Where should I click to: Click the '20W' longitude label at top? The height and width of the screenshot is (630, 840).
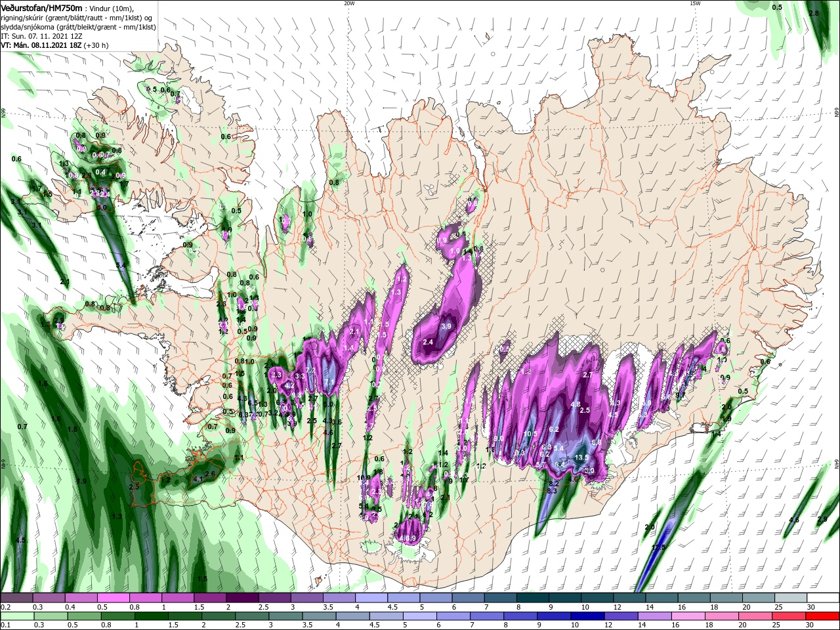point(349,3)
